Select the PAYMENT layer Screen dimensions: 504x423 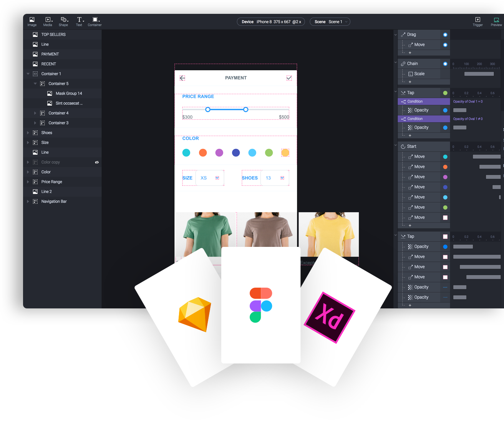coord(62,54)
